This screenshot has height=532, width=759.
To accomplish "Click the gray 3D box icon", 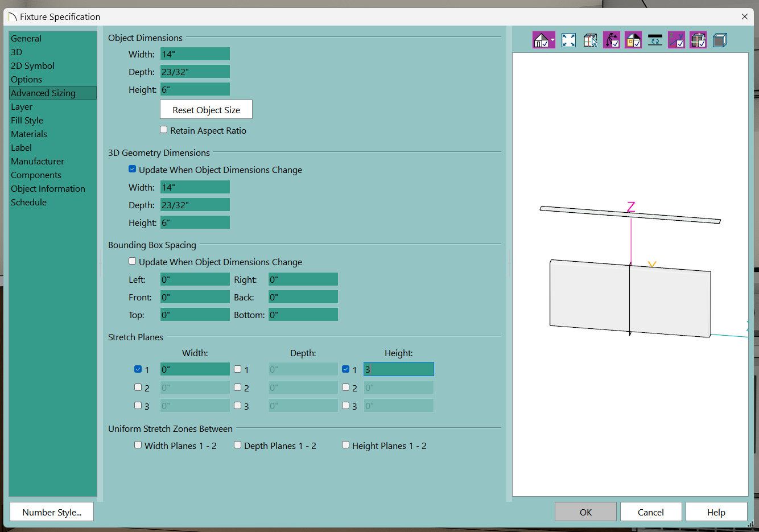I will (x=720, y=40).
